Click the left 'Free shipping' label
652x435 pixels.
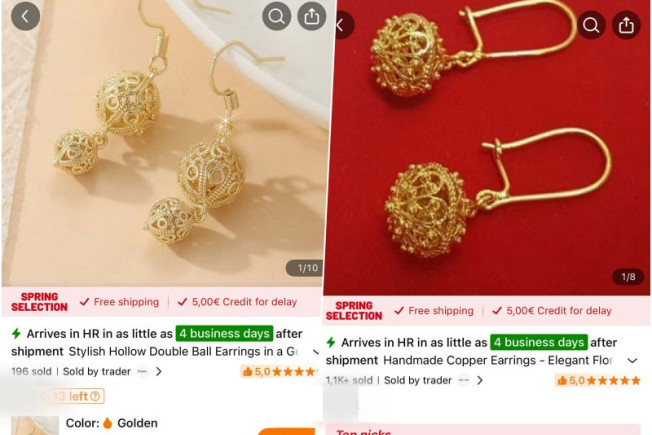coord(120,302)
